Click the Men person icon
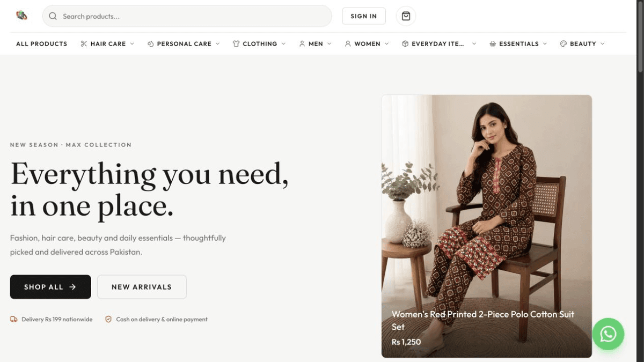Screen dimensions: 644x362 [x=302, y=44]
